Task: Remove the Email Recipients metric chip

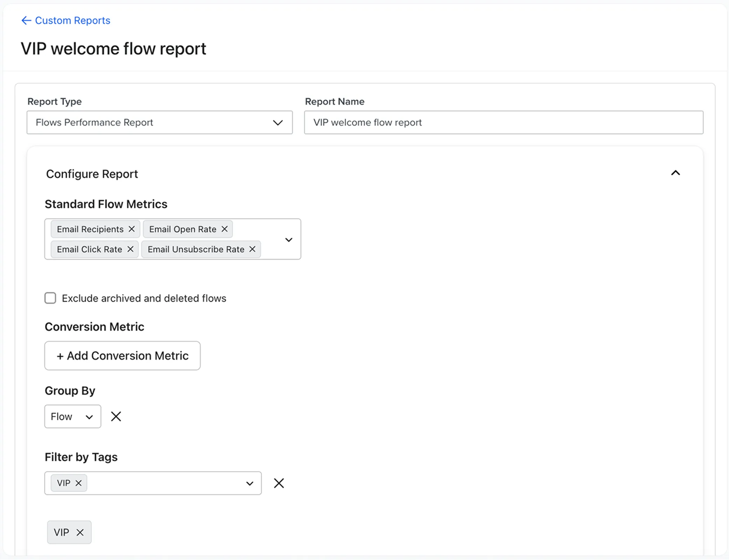Action: click(132, 229)
